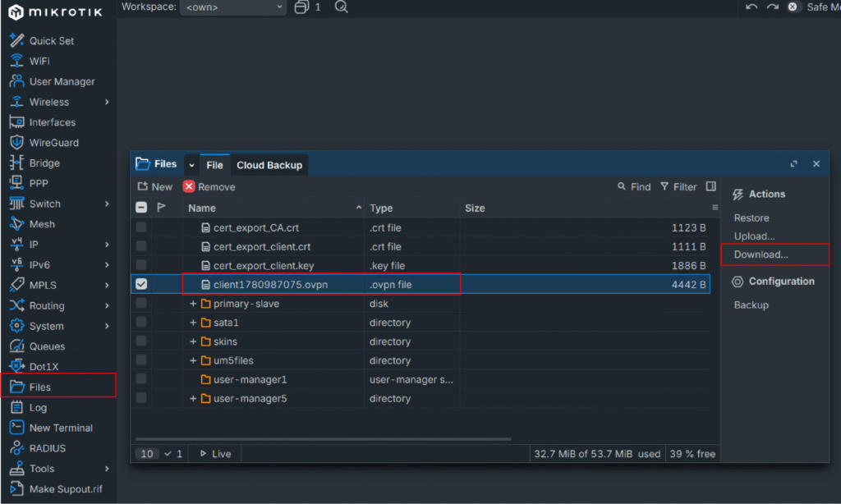Toggle the Live update button
Image resolution: width=841 pixels, height=504 pixels.
[x=215, y=454]
